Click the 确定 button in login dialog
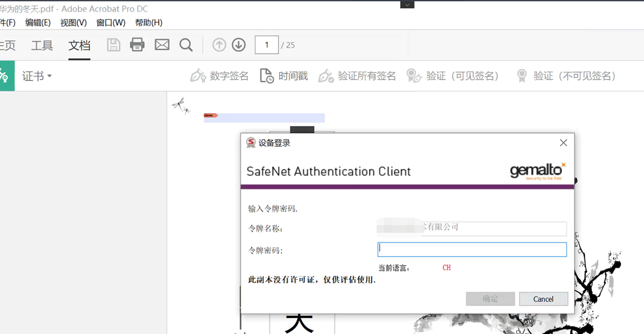Screen dimensions: 644x334 tap(490, 299)
